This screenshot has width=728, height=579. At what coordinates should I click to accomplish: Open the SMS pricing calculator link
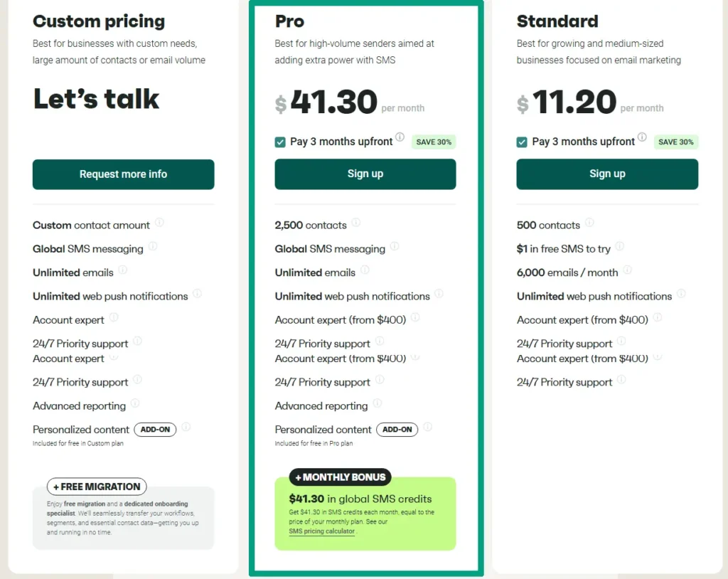click(321, 531)
